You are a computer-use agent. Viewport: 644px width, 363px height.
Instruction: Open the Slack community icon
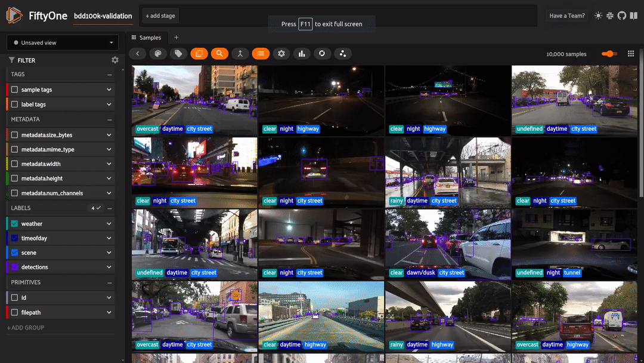(610, 16)
